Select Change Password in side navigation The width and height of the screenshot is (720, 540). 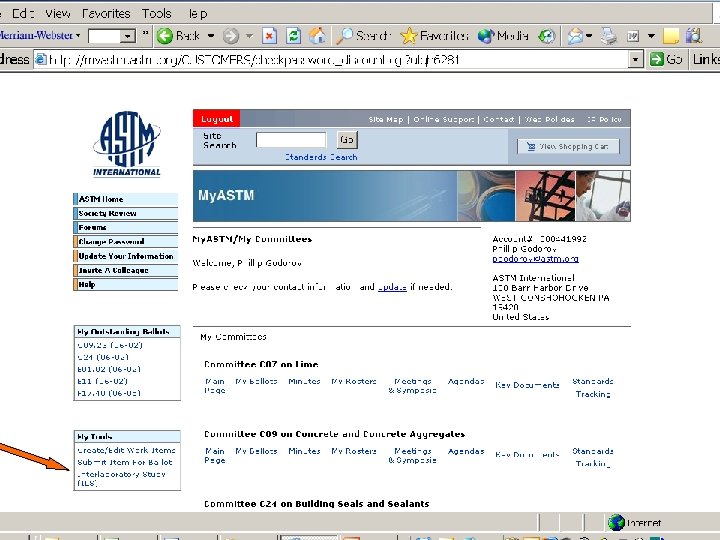coord(126,242)
